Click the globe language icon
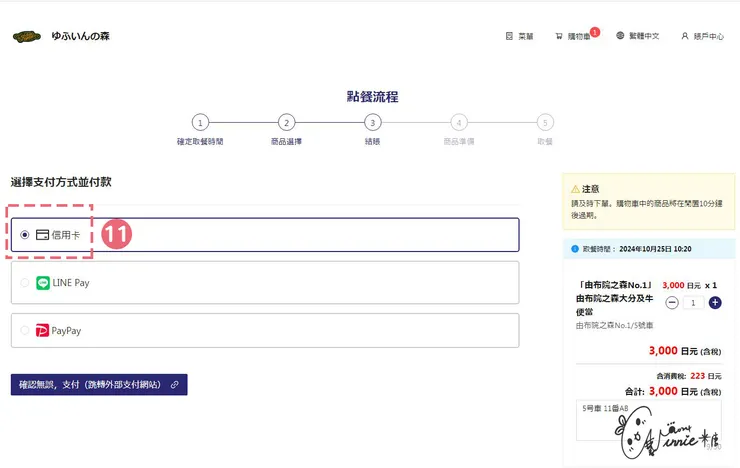Image resolution: width=740 pixels, height=468 pixels. [620, 35]
